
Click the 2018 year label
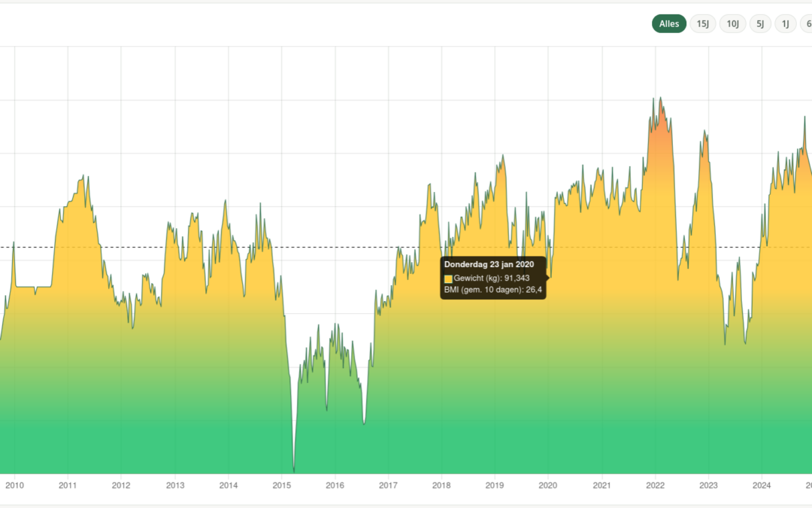[441, 485]
